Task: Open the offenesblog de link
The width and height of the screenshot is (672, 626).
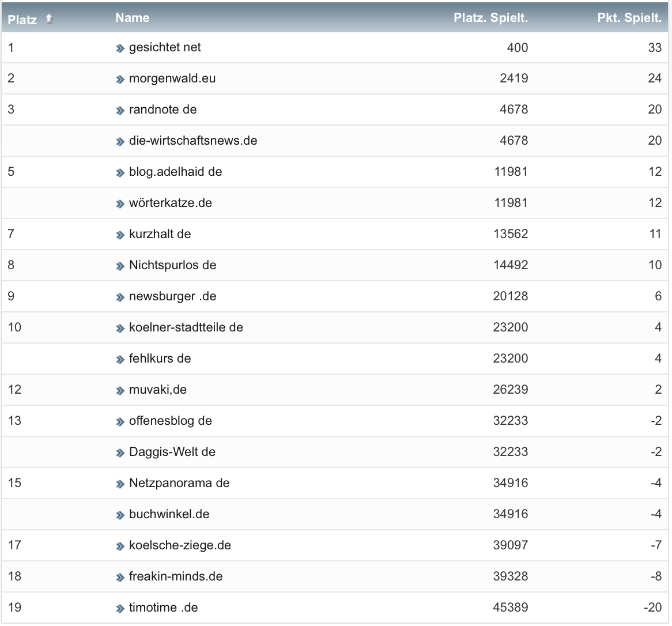Action: [171, 421]
